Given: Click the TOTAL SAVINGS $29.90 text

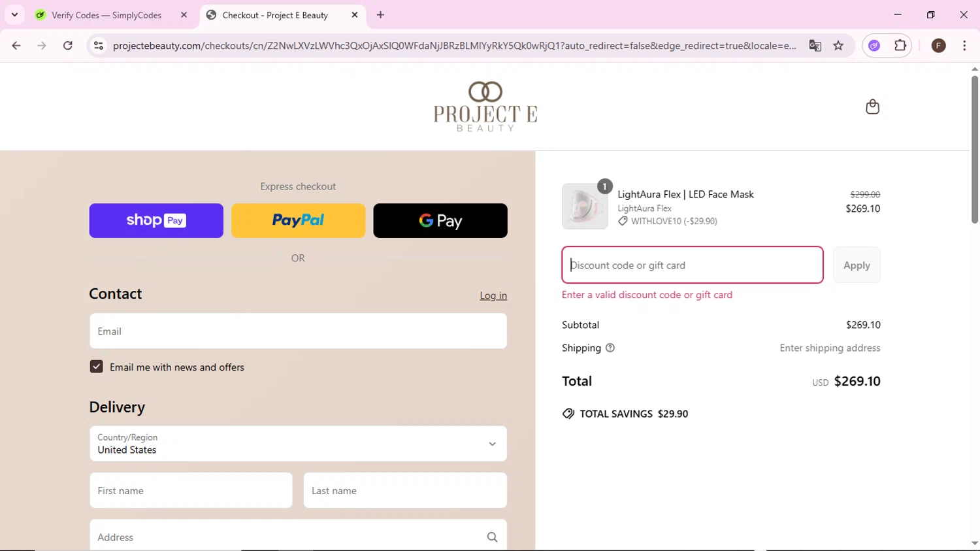Looking at the screenshot, I should [x=634, y=414].
